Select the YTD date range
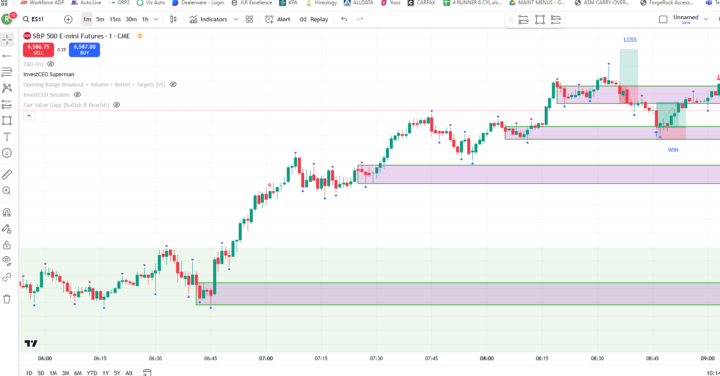This screenshot has height=376, width=720. point(92,373)
